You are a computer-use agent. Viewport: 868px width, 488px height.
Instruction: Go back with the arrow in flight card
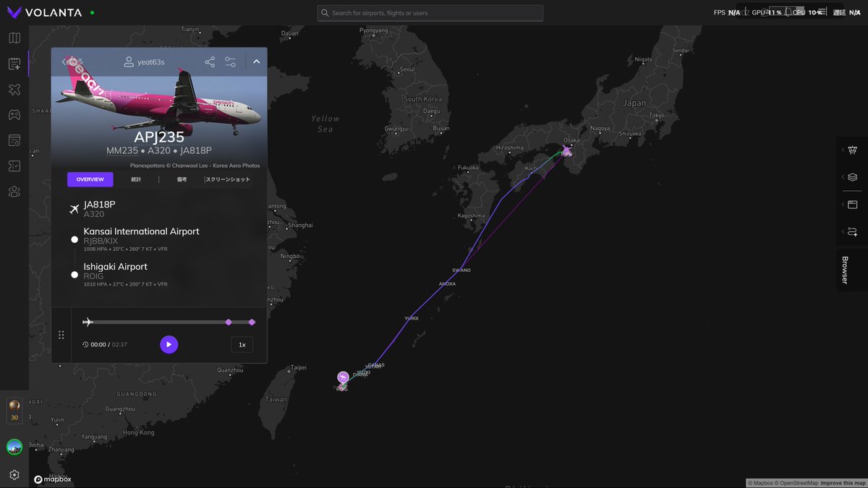coord(64,62)
